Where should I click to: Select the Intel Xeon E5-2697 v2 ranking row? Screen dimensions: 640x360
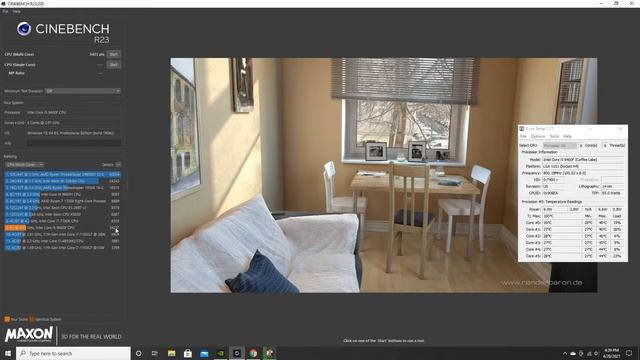63,207
